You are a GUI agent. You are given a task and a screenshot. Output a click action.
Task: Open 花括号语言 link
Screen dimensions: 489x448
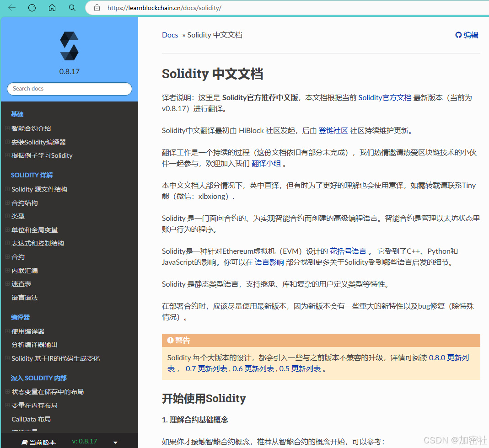(x=348, y=251)
